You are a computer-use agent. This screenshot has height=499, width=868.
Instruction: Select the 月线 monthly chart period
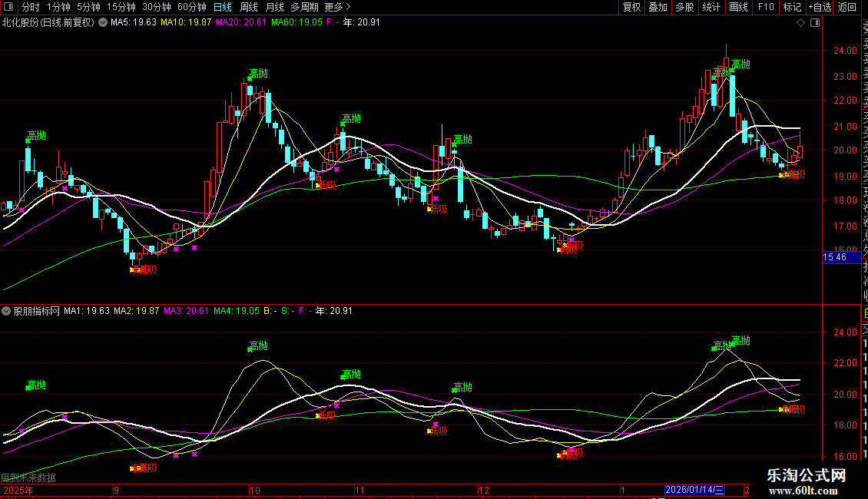click(275, 7)
